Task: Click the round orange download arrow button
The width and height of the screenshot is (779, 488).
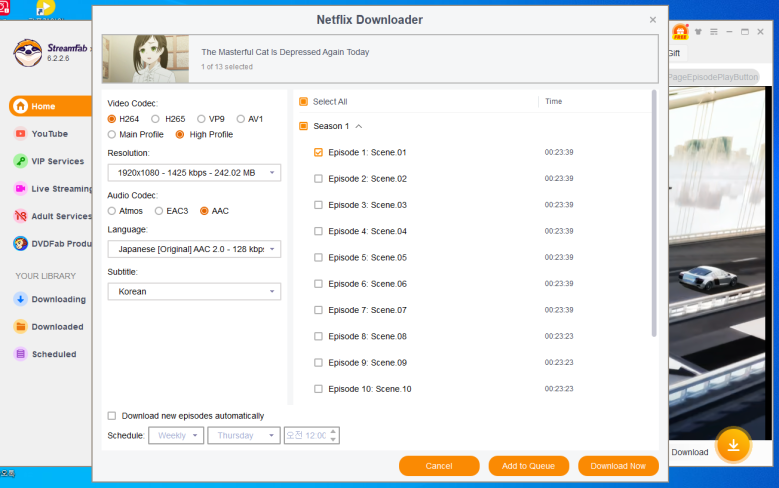Action: click(x=733, y=445)
